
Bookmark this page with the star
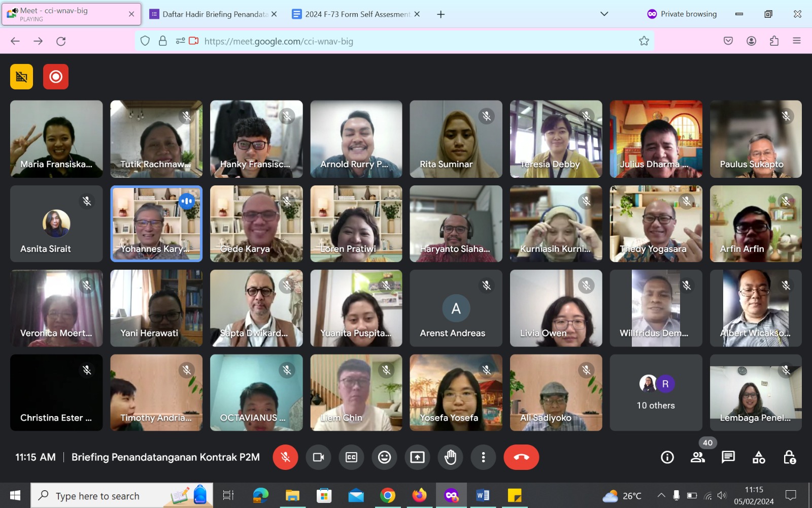644,41
